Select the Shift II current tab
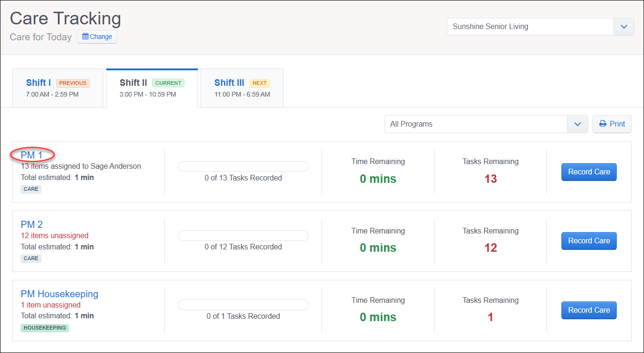This screenshot has width=644, height=353. [152, 88]
